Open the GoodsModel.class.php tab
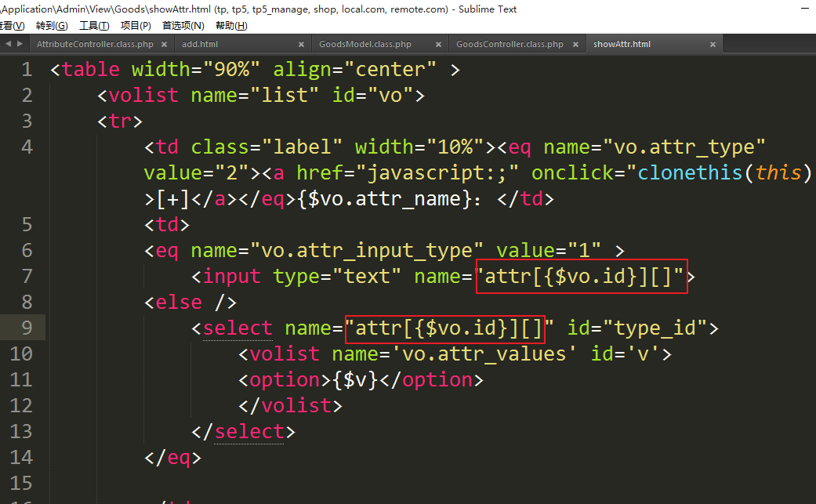 (365, 45)
